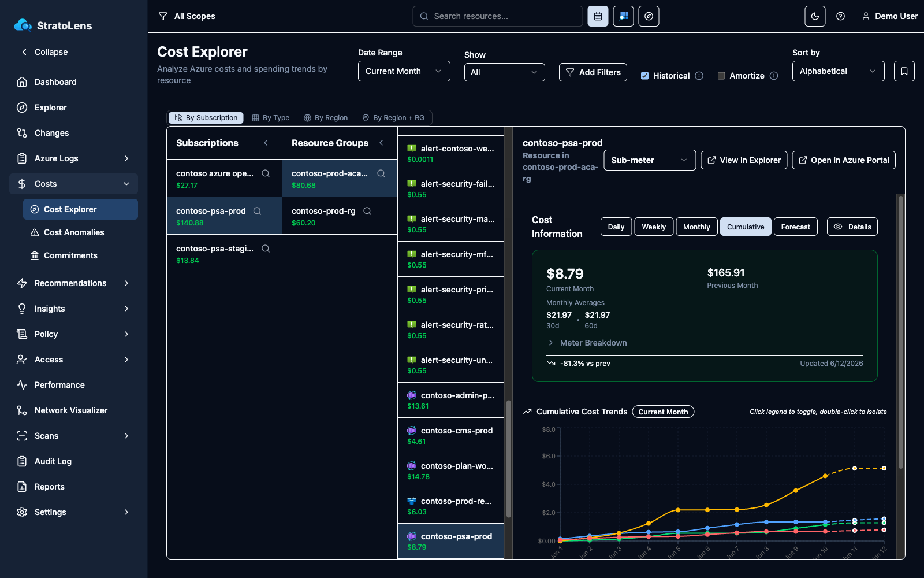Collapse the Costs sidebar section
Screen dimensions: 924x578
pos(74,184)
